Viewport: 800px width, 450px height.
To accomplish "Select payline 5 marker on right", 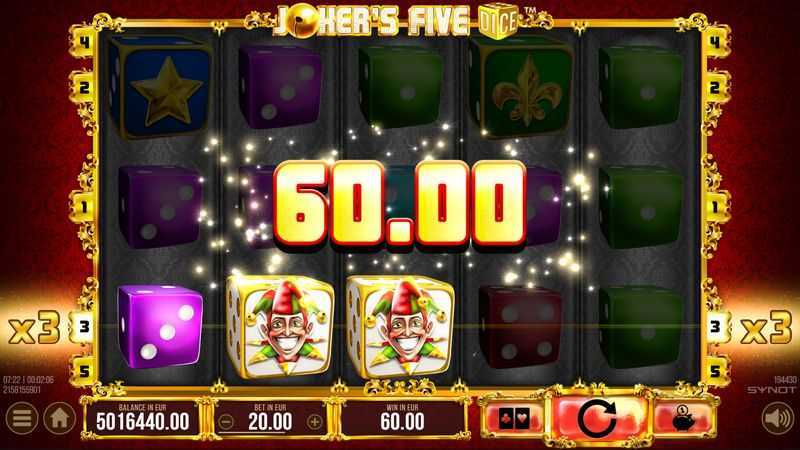I will pyautogui.click(x=715, y=371).
